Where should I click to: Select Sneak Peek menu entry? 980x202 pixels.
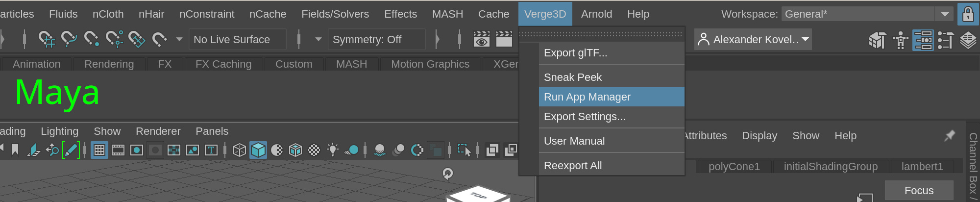tap(612, 77)
